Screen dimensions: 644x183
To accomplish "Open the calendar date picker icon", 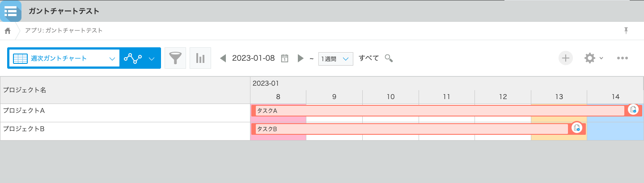I will click(x=284, y=58).
